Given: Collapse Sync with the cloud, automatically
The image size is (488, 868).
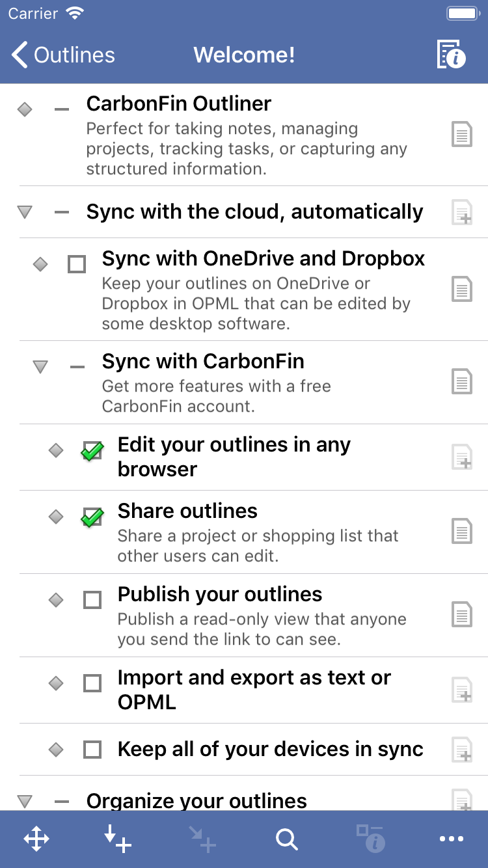Looking at the screenshot, I should 25,212.
